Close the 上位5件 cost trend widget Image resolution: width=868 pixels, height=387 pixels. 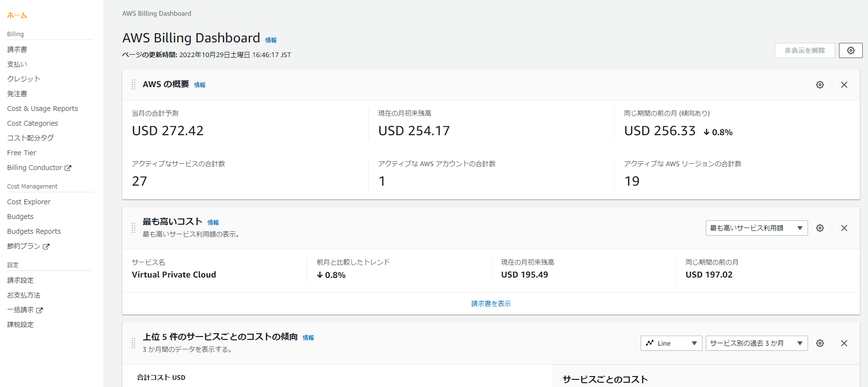pos(844,343)
